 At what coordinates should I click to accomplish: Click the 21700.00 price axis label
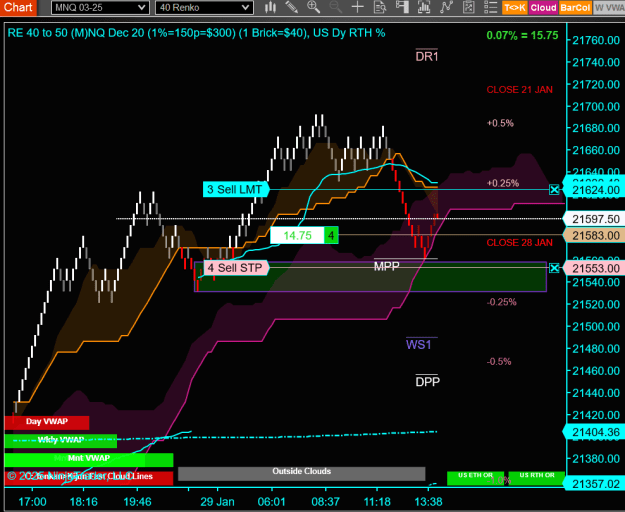click(x=596, y=106)
